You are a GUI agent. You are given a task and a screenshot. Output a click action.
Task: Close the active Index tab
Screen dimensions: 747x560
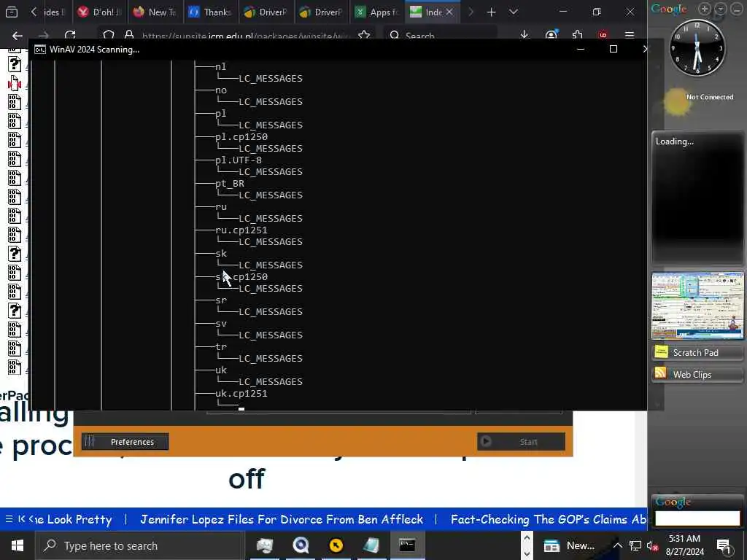(449, 12)
